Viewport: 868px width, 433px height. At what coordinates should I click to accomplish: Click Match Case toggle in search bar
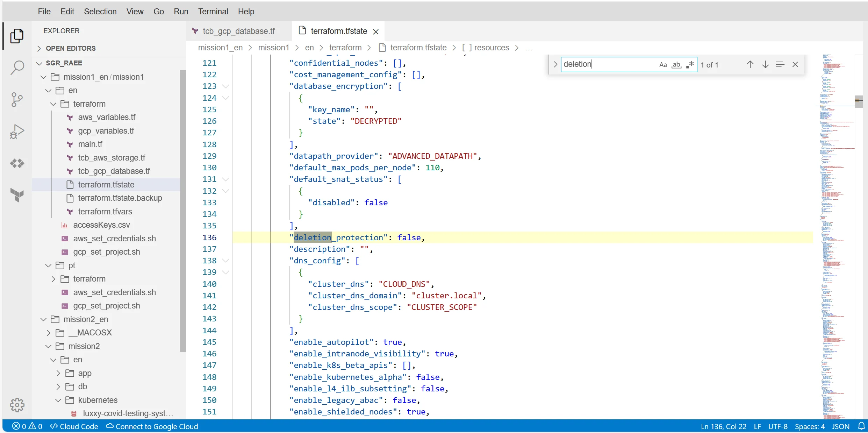pyautogui.click(x=663, y=64)
